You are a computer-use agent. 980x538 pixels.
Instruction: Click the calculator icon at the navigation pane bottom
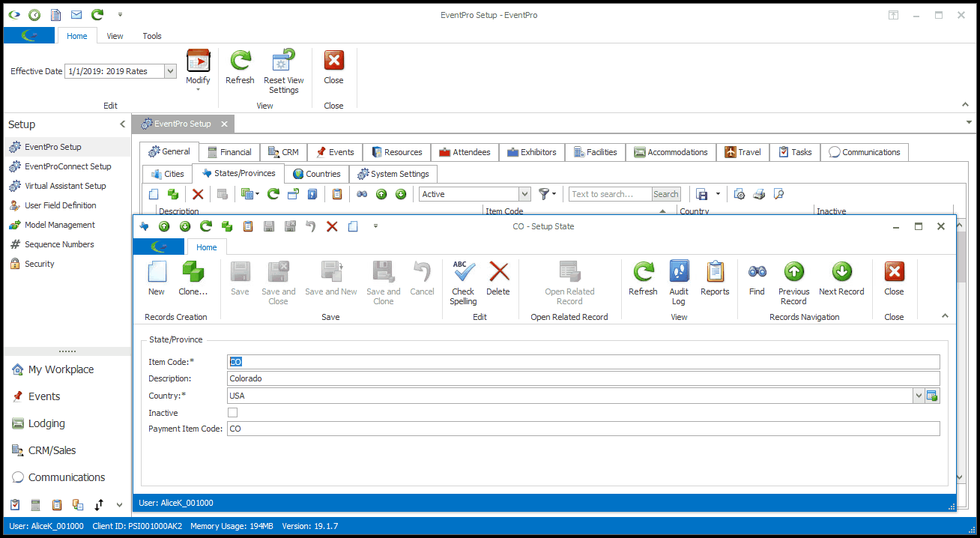[x=35, y=505]
